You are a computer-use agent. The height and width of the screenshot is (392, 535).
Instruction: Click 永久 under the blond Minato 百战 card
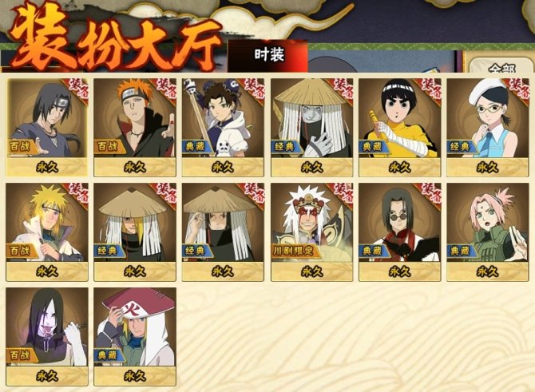tap(47, 271)
